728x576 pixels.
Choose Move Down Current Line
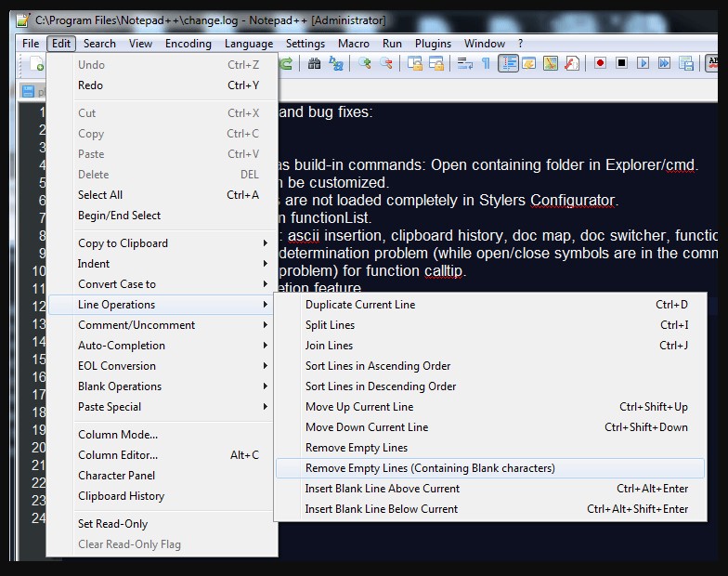(490, 427)
